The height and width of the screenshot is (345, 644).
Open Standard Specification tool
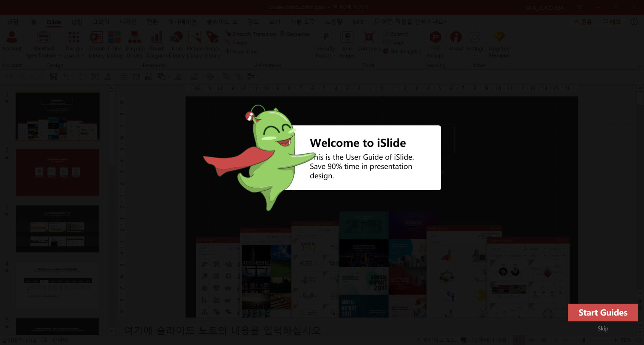click(43, 45)
